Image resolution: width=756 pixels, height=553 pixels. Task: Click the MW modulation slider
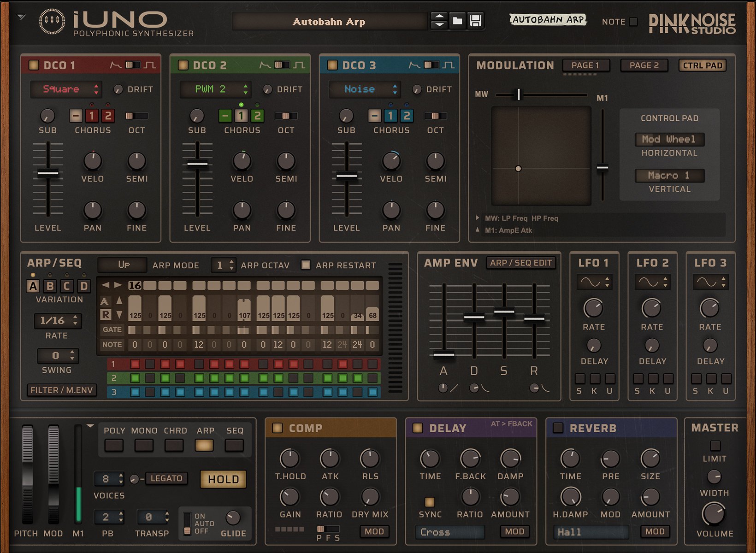coord(519,94)
